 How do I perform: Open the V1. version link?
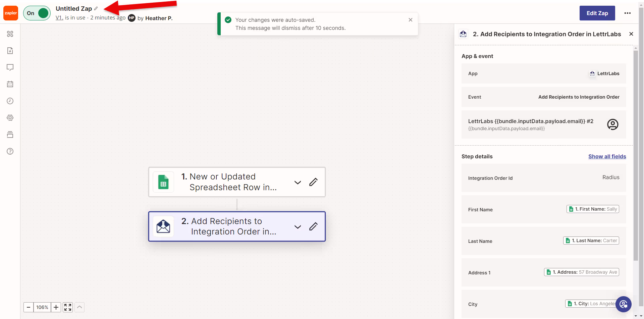(x=59, y=18)
